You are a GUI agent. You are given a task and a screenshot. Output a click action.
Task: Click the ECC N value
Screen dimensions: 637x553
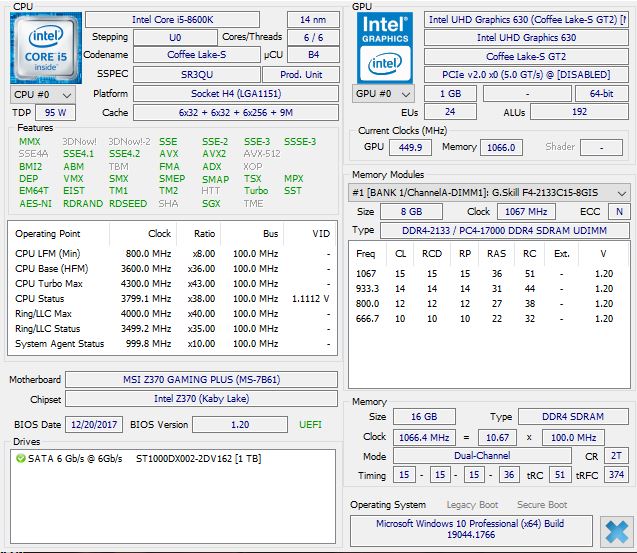(619, 212)
